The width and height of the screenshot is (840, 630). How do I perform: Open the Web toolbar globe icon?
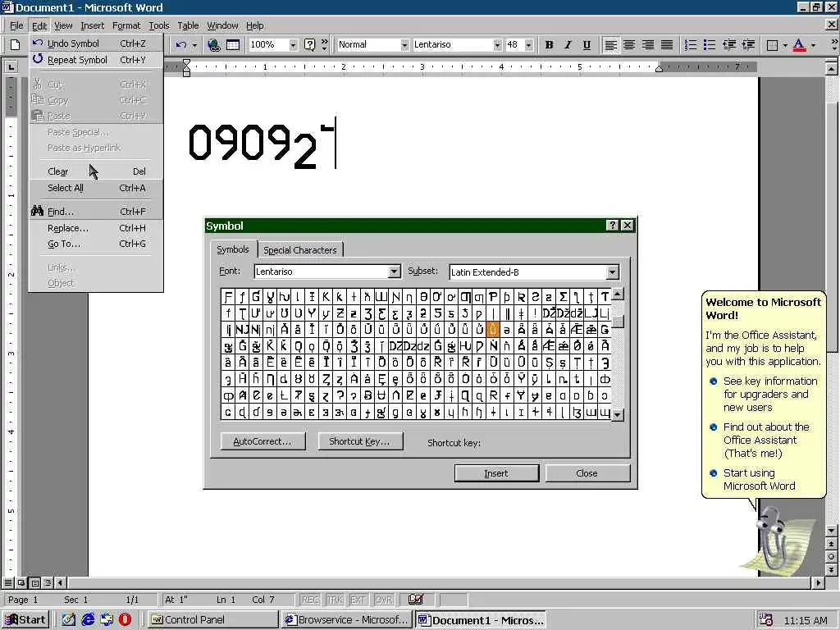coord(214,44)
